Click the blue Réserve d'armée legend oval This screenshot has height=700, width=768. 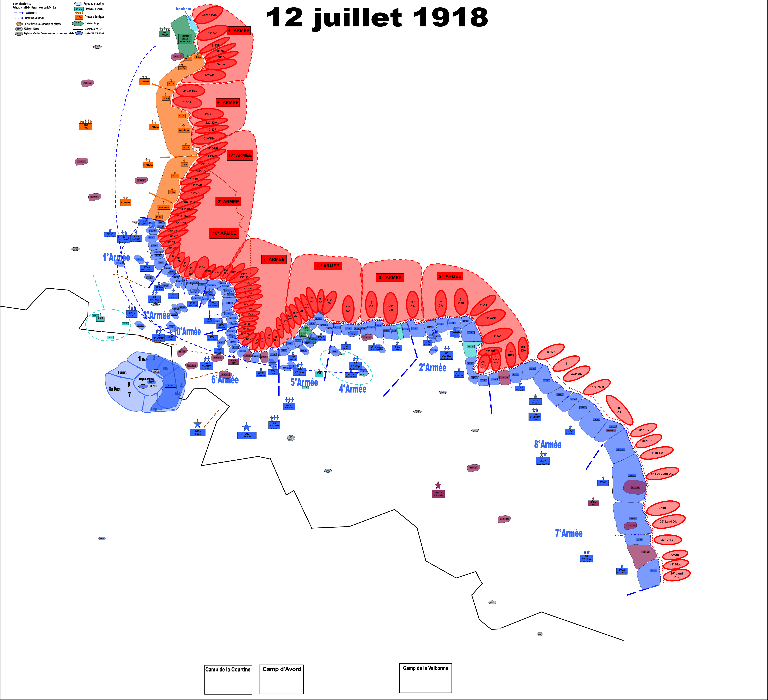coord(79,33)
